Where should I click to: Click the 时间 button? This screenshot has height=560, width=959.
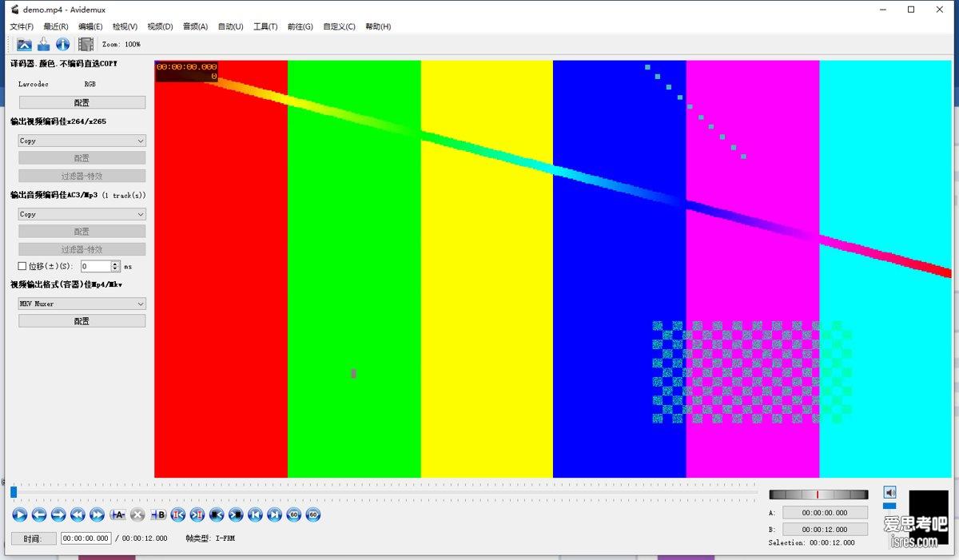click(34, 538)
